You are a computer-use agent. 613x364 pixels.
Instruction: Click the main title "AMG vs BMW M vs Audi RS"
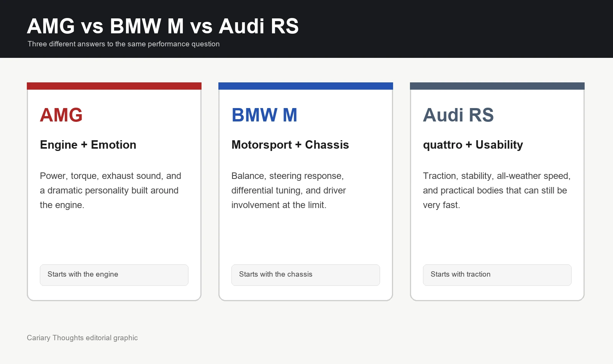[163, 26]
